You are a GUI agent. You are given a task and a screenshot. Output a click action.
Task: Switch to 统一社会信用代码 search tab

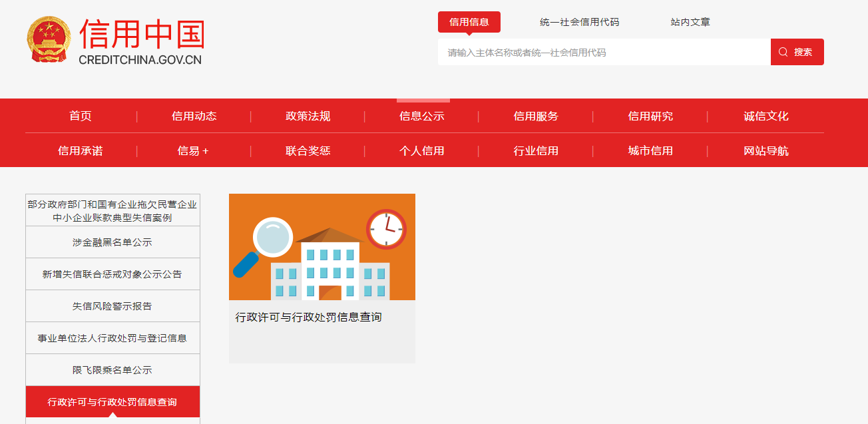(579, 22)
